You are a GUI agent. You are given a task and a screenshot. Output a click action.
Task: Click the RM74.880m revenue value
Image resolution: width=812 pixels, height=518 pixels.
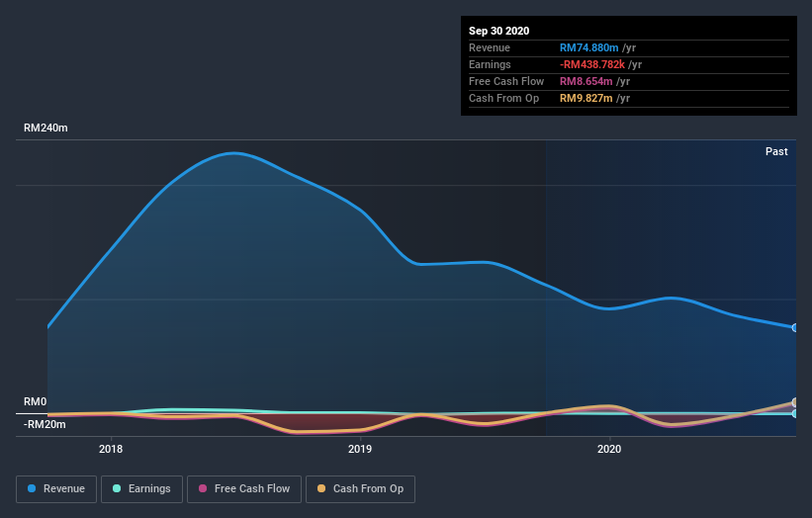tap(588, 47)
